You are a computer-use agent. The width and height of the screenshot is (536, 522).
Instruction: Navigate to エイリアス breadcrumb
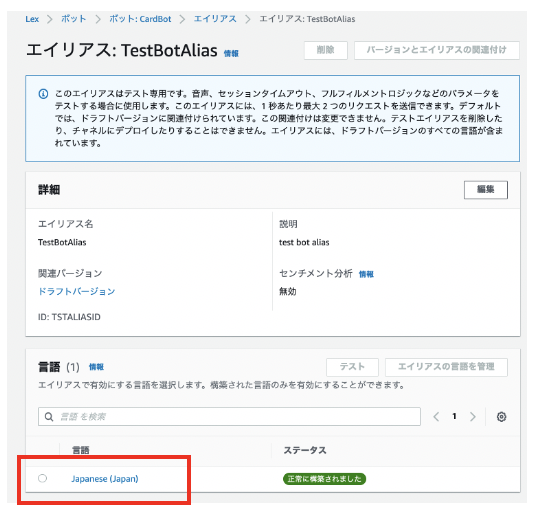click(x=215, y=19)
